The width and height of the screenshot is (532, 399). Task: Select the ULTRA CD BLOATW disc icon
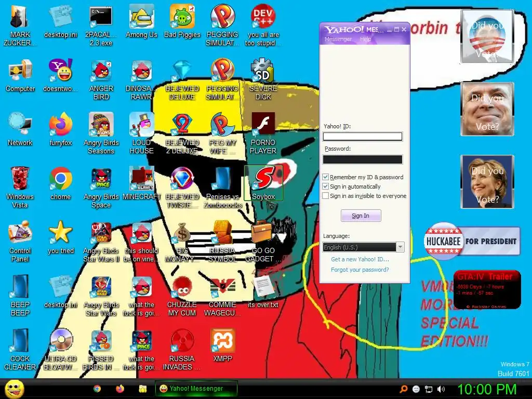coord(61,350)
